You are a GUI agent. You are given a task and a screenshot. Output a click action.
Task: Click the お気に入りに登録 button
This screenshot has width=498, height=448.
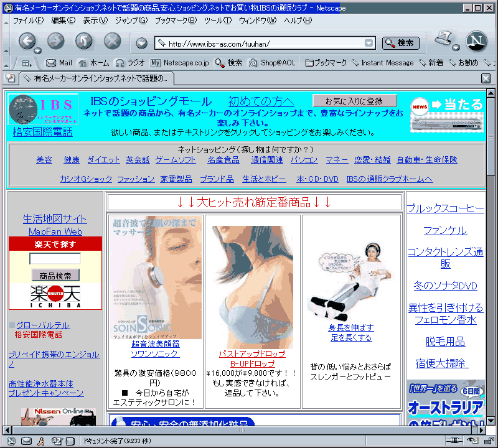tap(354, 101)
